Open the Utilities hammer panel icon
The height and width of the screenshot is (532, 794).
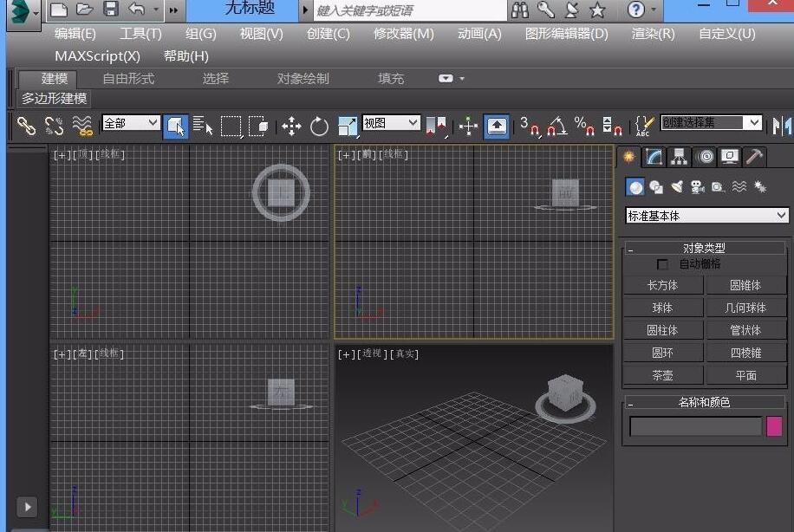755,157
